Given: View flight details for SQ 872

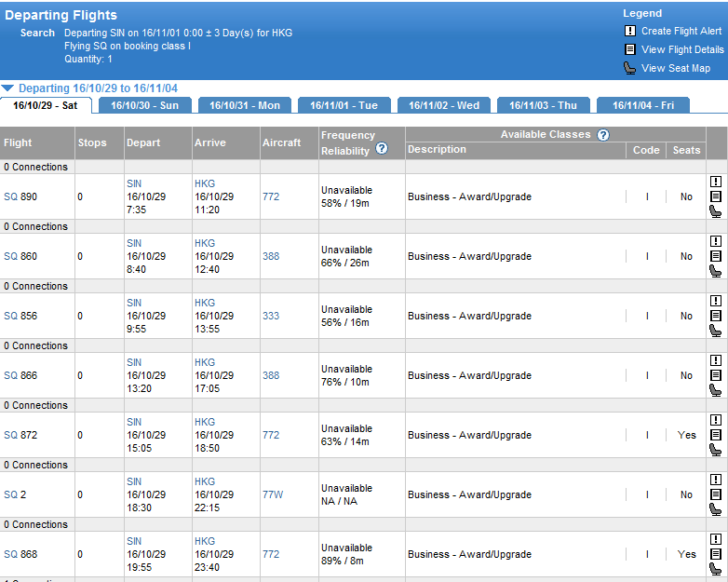Looking at the screenshot, I should (x=715, y=435).
